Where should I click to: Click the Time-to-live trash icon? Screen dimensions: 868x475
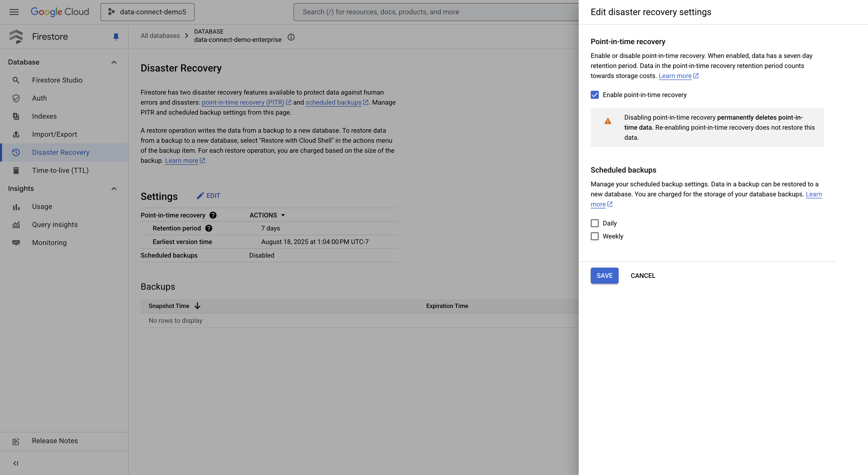pos(16,171)
